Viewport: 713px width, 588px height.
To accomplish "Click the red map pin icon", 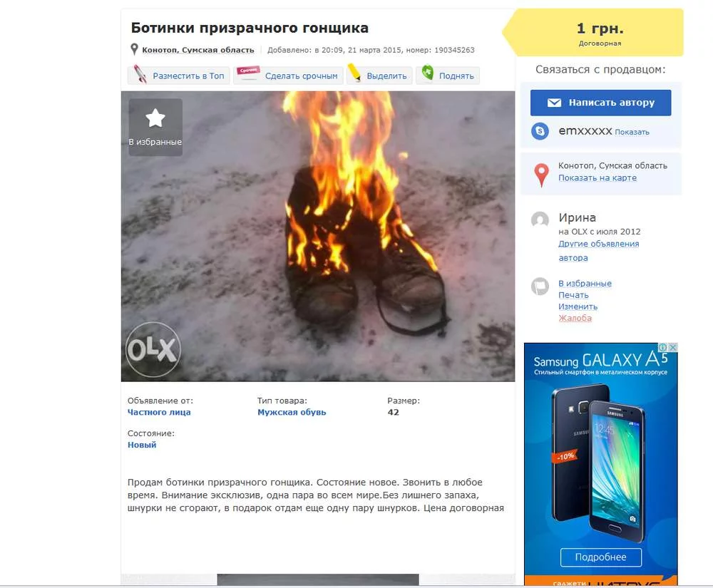I will click(x=541, y=175).
